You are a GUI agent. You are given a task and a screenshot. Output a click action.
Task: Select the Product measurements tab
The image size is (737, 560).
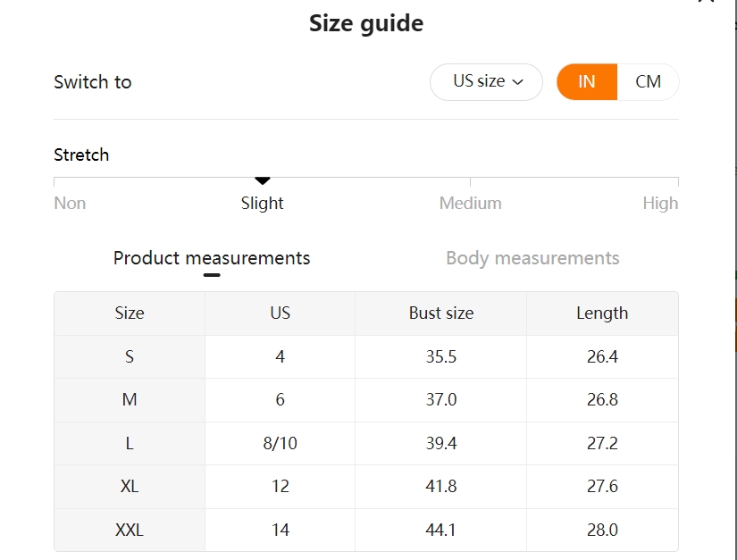tap(212, 258)
